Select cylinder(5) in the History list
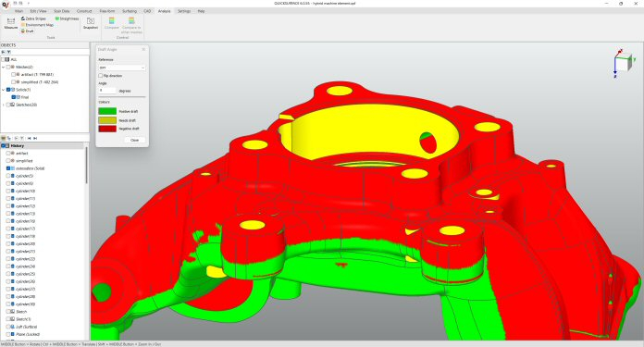644x347 pixels. pyautogui.click(x=25, y=176)
